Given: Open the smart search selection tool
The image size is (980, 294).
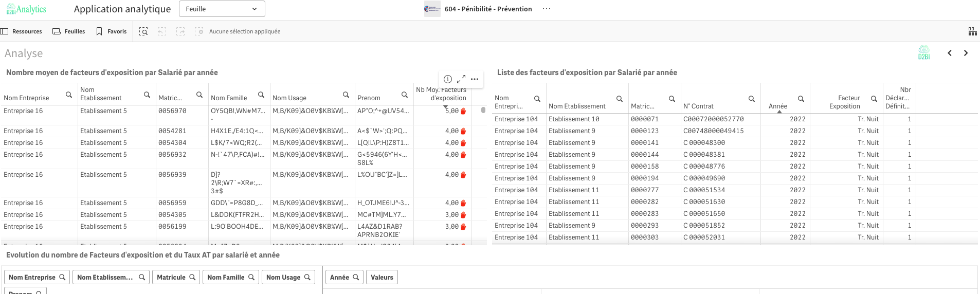Looking at the screenshot, I should pyautogui.click(x=143, y=32).
